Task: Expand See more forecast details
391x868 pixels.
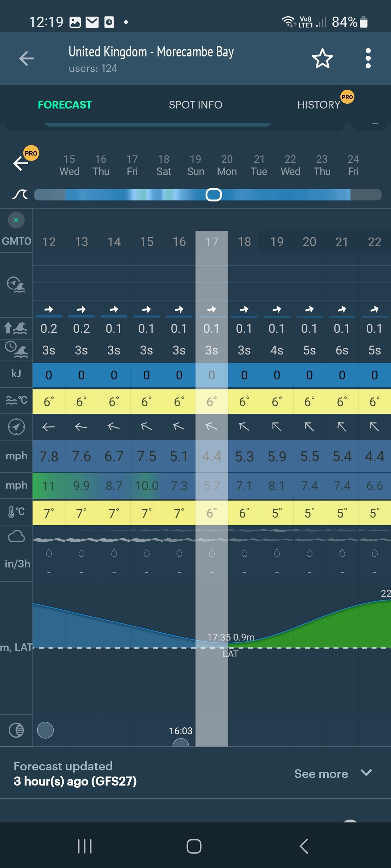Action: click(333, 774)
